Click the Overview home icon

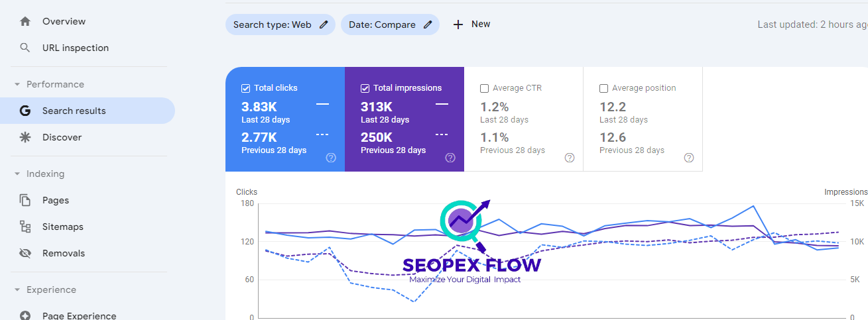tap(25, 21)
